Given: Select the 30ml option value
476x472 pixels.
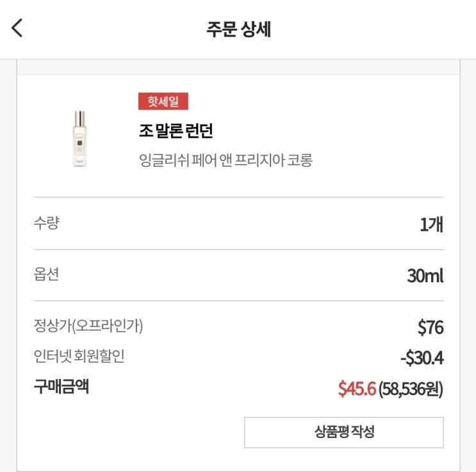Looking at the screenshot, I should pyautogui.click(x=425, y=276).
